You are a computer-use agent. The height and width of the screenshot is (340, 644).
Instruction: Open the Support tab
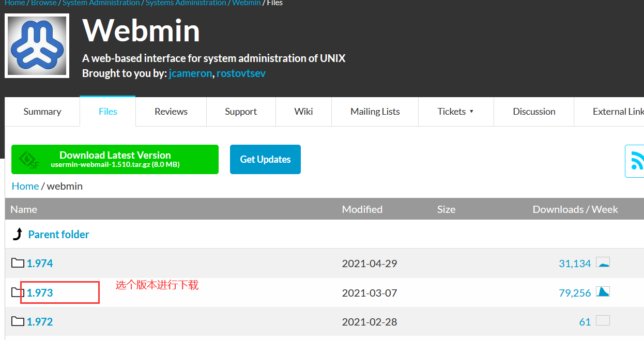coord(241,112)
